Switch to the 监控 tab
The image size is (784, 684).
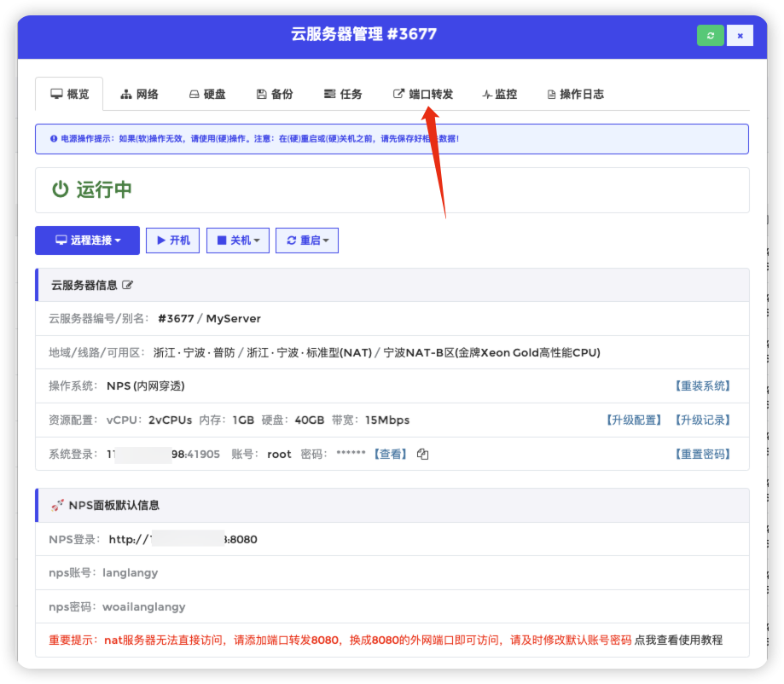click(x=500, y=94)
